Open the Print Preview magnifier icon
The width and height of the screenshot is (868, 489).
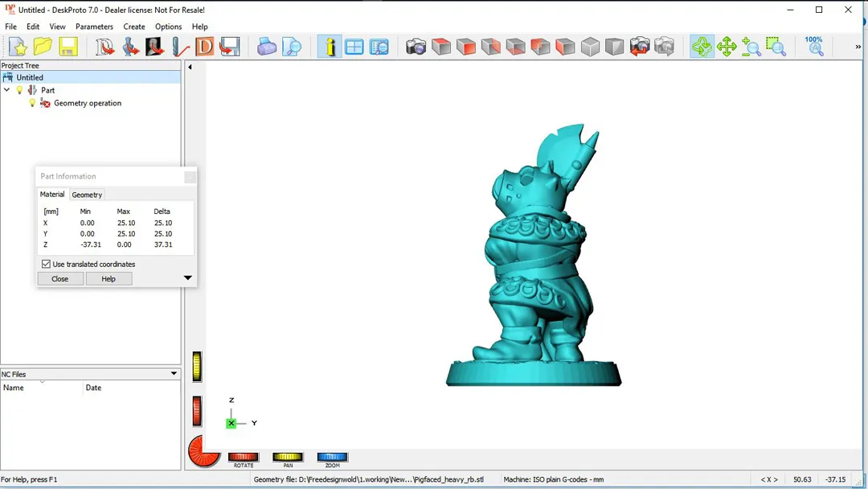[x=292, y=47]
